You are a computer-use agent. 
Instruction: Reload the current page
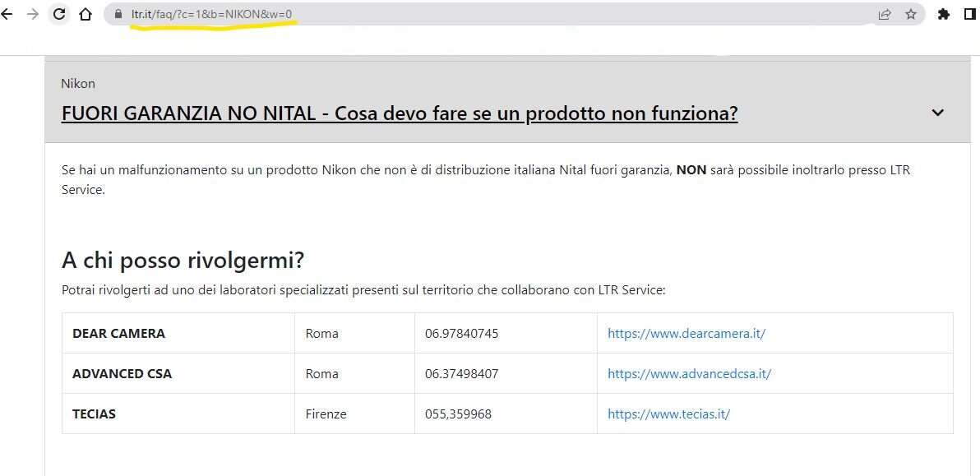(59, 14)
